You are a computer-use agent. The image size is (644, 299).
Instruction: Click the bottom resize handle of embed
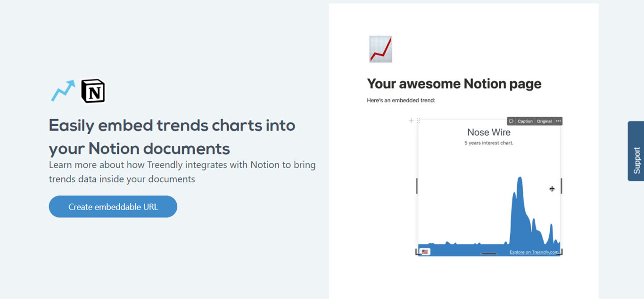489,254
